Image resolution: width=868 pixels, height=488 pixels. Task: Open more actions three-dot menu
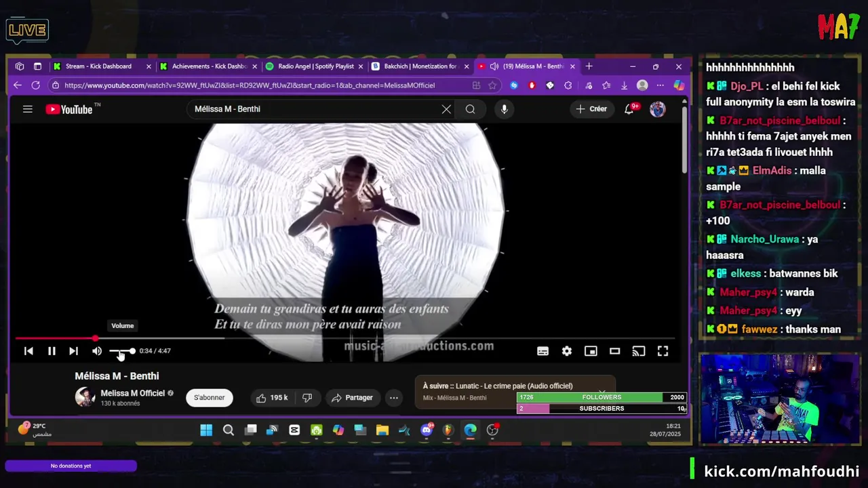(x=394, y=398)
